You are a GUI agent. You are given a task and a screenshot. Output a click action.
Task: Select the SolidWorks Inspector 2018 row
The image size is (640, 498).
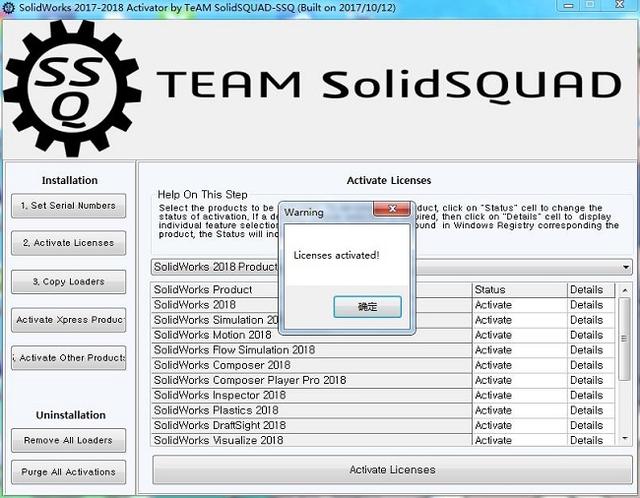[x=311, y=396]
